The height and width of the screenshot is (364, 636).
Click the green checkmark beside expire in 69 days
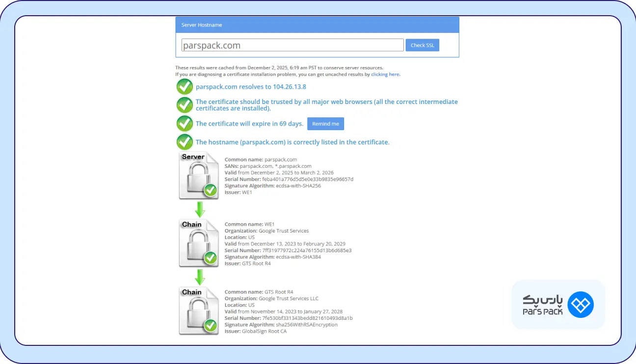(x=185, y=124)
